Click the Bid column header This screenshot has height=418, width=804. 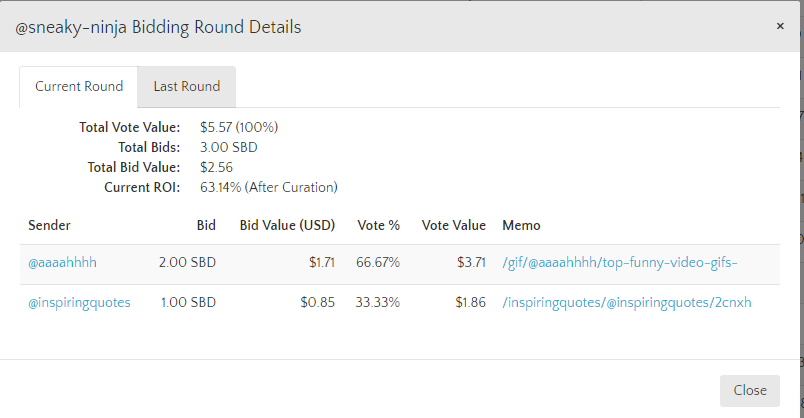206,225
